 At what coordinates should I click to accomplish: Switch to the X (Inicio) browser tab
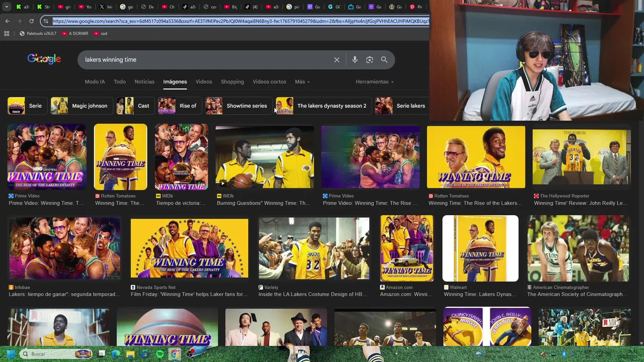coord(106,7)
